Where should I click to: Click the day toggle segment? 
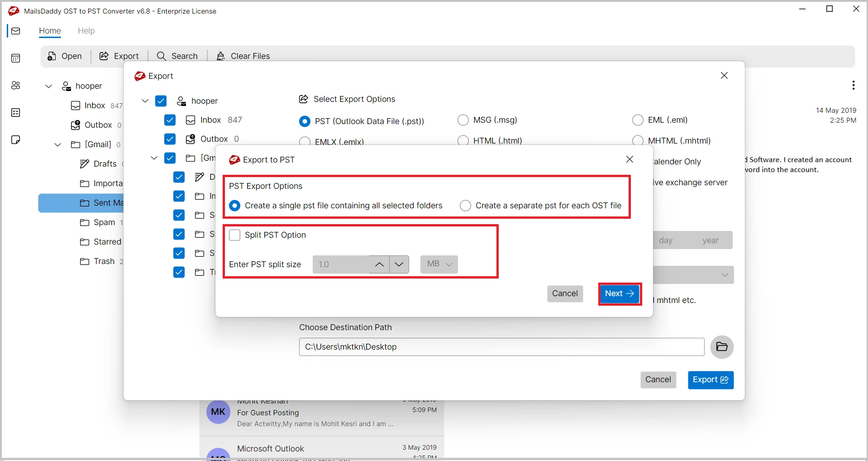point(666,240)
